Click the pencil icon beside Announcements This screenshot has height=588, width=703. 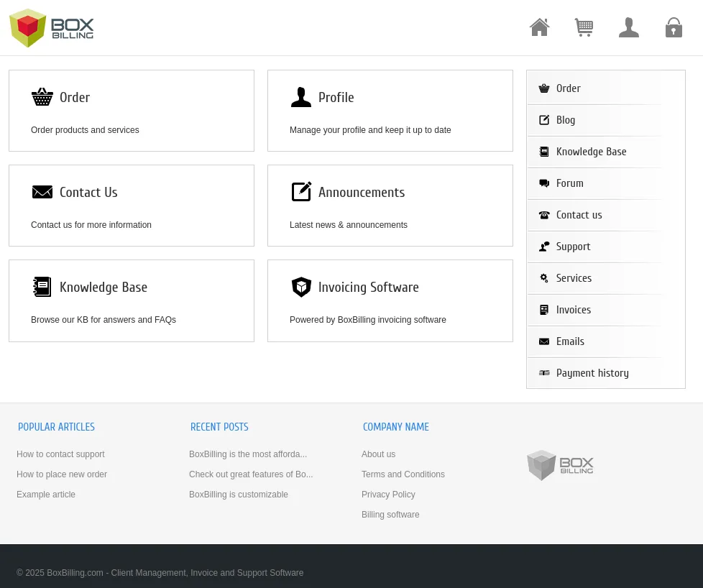tap(301, 192)
